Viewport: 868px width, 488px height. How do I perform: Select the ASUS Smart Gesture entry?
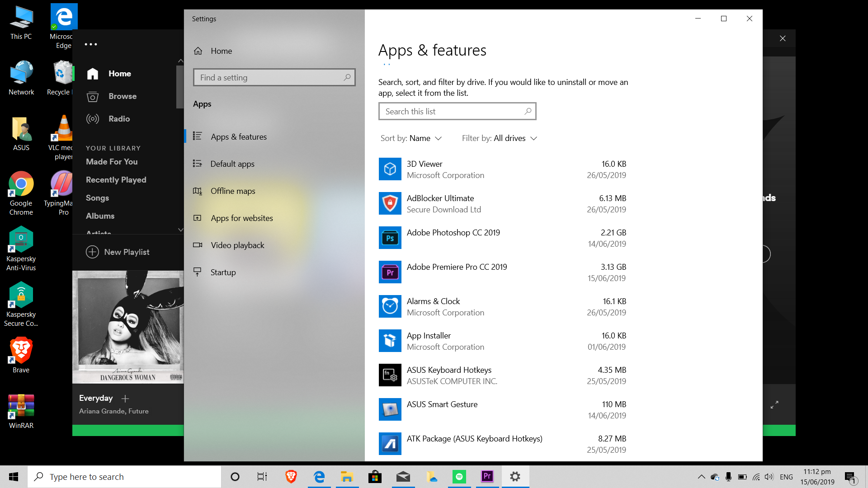click(442, 409)
